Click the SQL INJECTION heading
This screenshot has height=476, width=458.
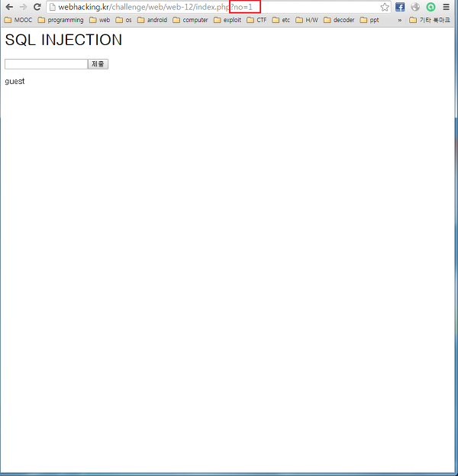63,40
